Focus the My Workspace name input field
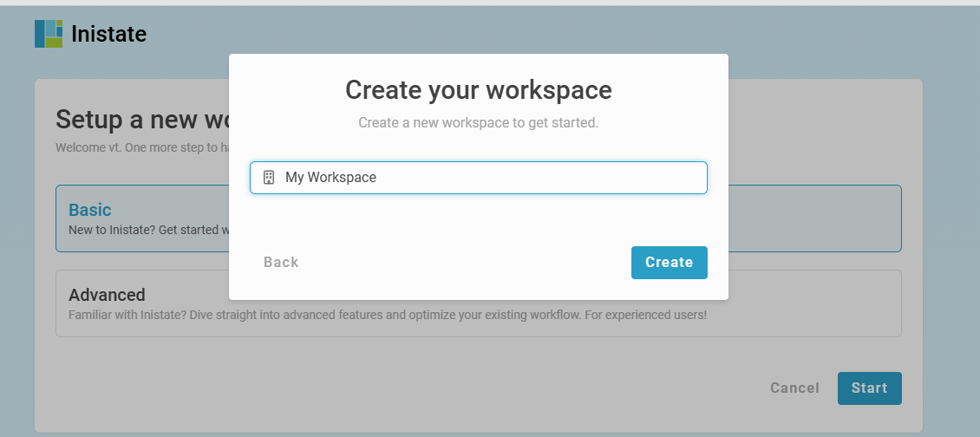980x437 pixels. [x=486, y=178]
